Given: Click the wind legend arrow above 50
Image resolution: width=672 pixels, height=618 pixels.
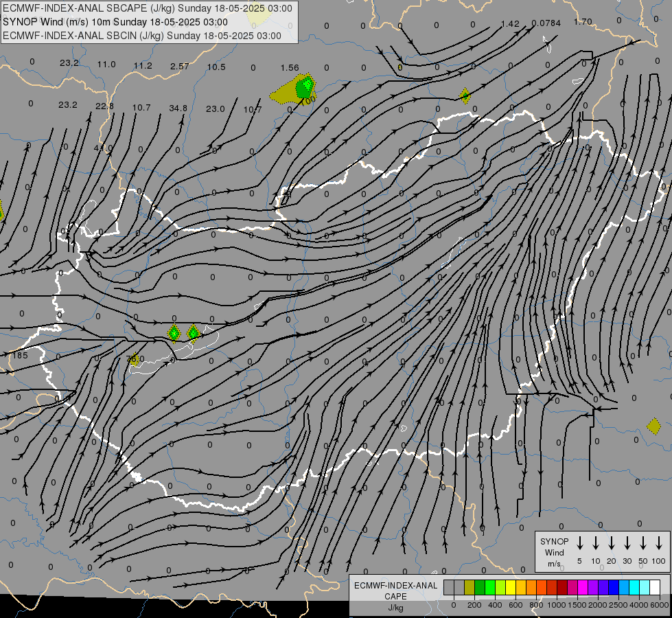Looking at the screenshot, I should coord(643,543).
